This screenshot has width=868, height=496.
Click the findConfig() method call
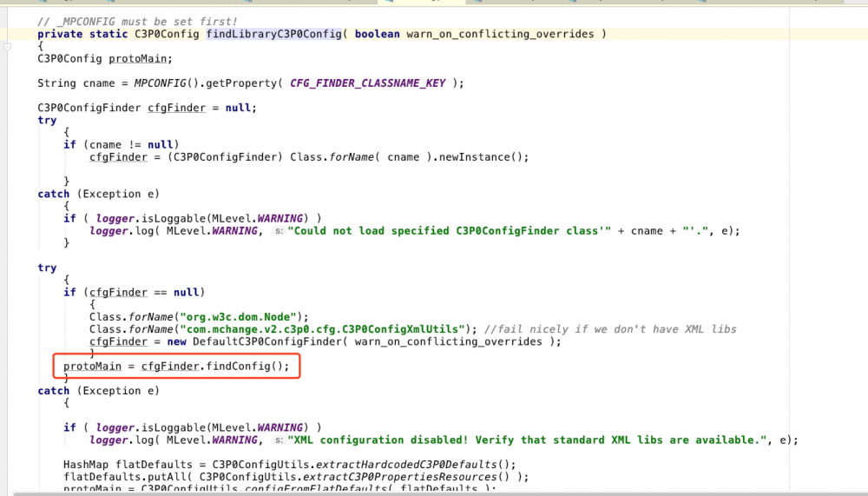[244, 367]
